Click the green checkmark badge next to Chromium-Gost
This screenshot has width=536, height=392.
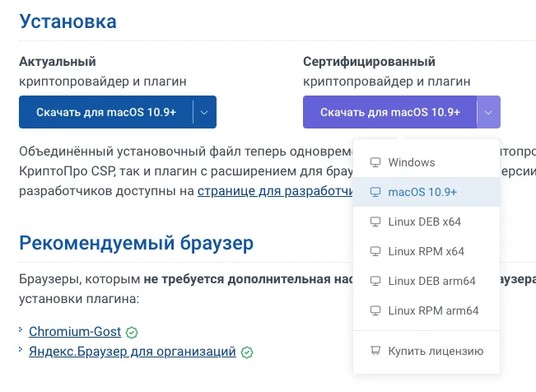(132, 333)
